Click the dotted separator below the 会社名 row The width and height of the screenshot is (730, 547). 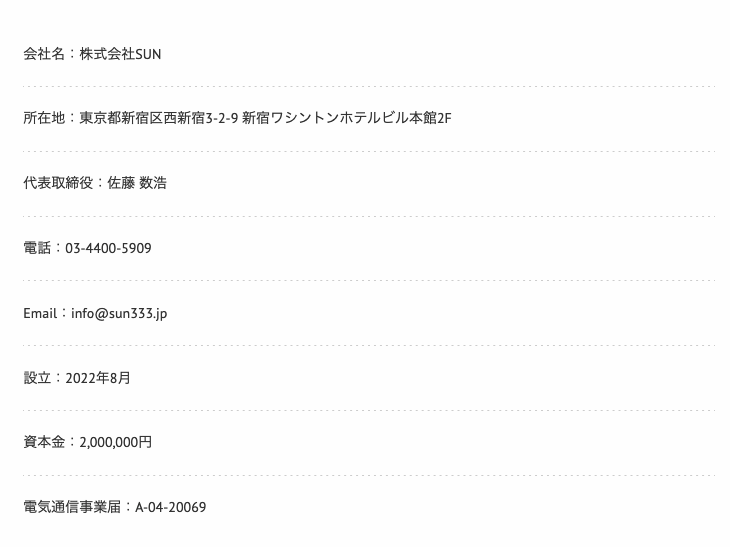[369, 87]
